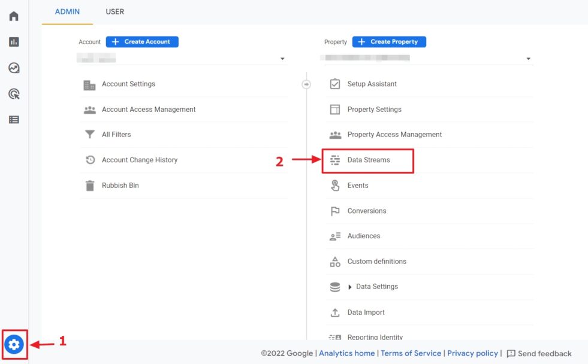Click the column collapse arrow circle icon
This screenshot has width=588, height=364.
point(306,84)
